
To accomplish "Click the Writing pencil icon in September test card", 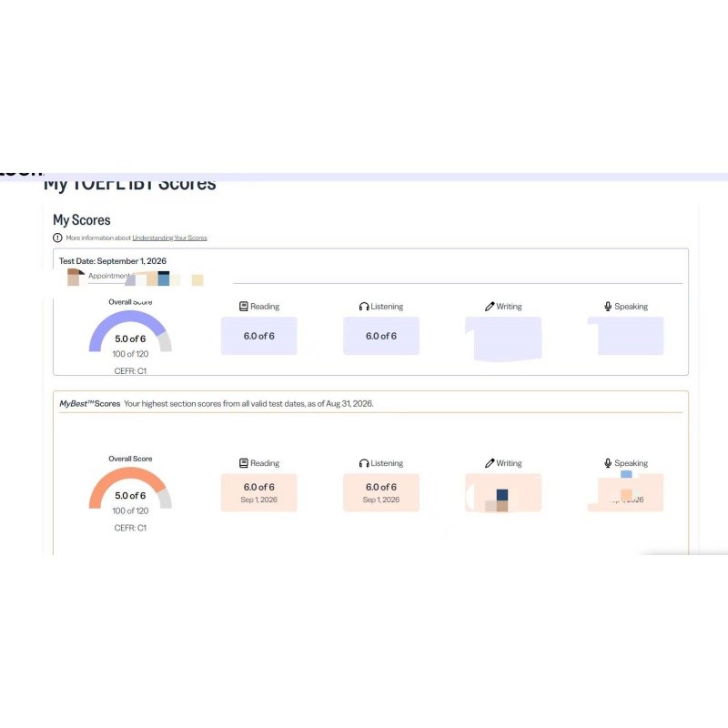I will [490, 307].
